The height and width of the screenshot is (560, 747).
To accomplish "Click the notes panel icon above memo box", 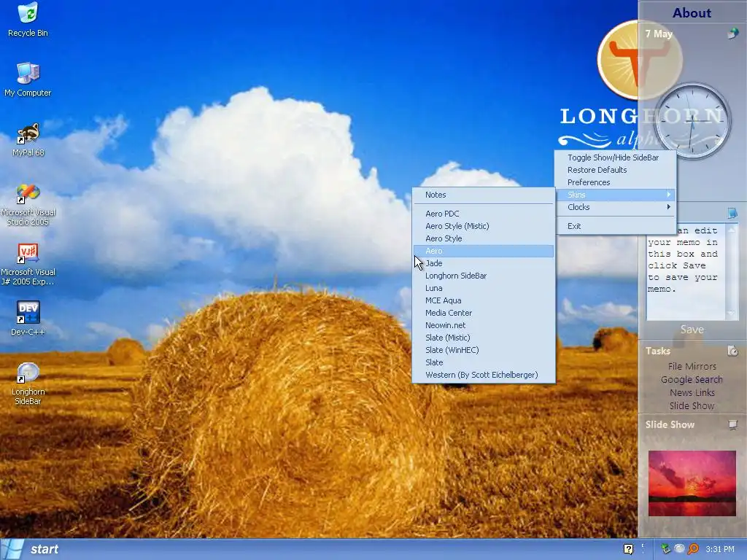I will (732, 213).
